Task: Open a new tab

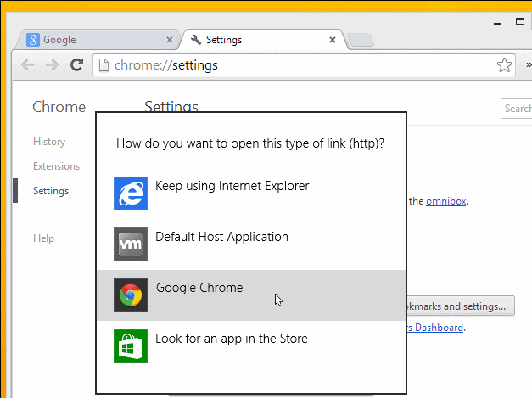Action: [361, 40]
